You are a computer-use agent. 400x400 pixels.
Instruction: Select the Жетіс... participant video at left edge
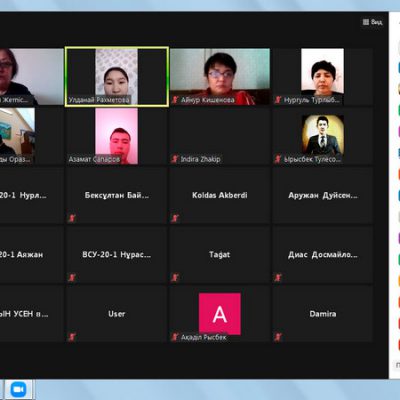pos(32,77)
